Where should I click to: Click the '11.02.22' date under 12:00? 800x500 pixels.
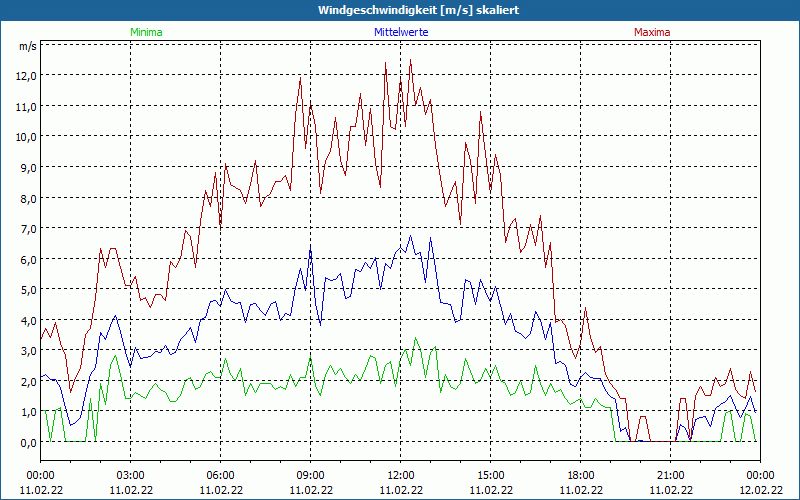pos(401,490)
